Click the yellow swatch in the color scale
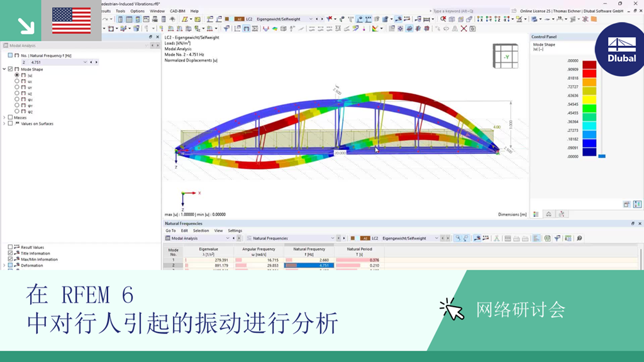The width and height of the screenshot is (644, 362). pyautogui.click(x=589, y=100)
